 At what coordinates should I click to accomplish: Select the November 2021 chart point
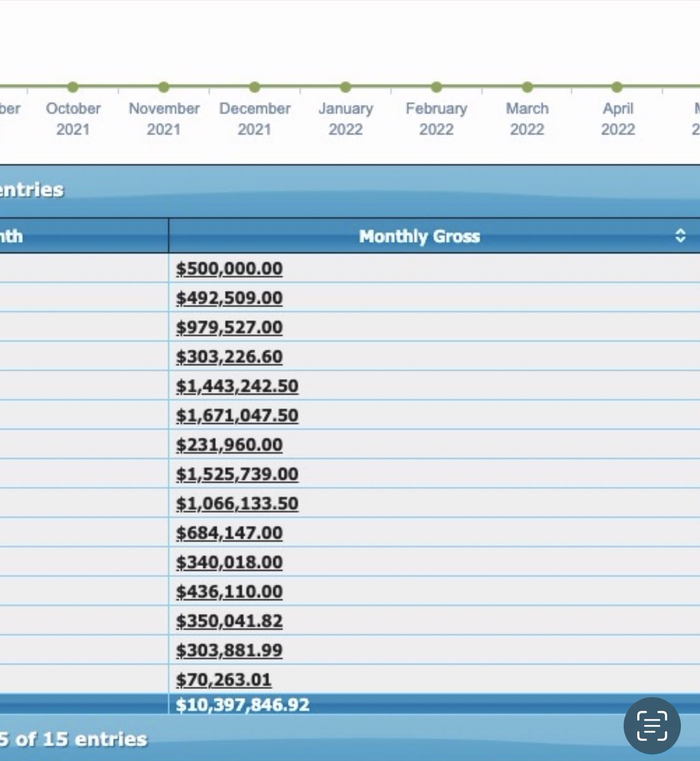click(164, 86)
